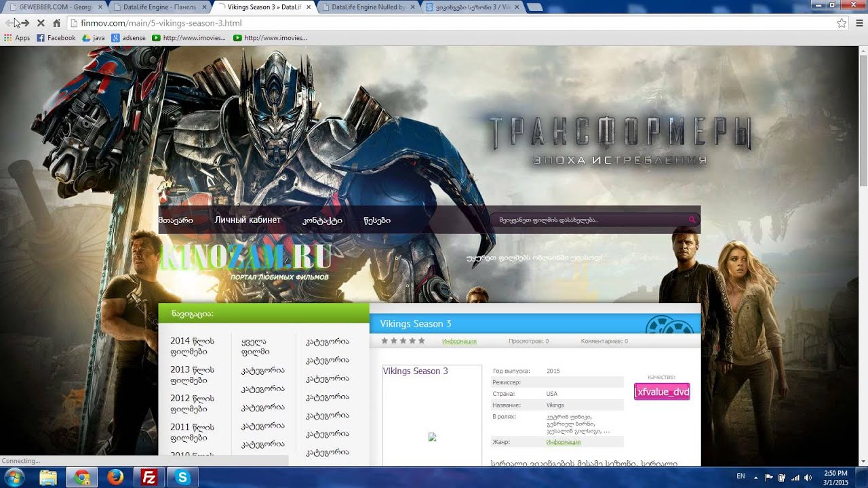
Task: Go to the browser home page icon
Action: 57,23
